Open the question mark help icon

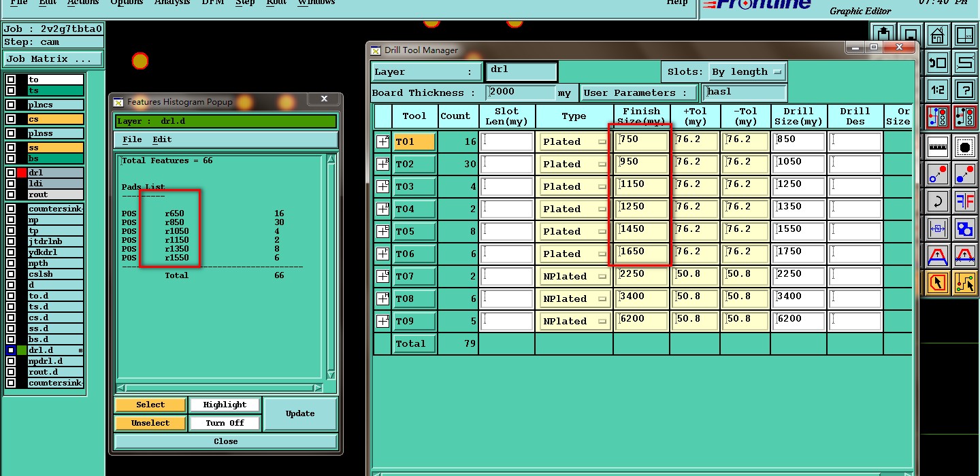965,90
